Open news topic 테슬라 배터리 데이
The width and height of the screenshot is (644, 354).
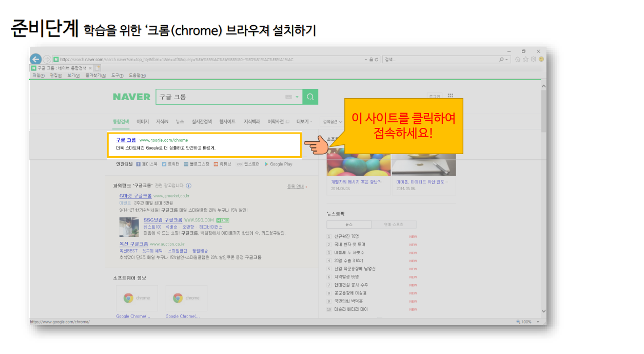click(x=351, y=309)
